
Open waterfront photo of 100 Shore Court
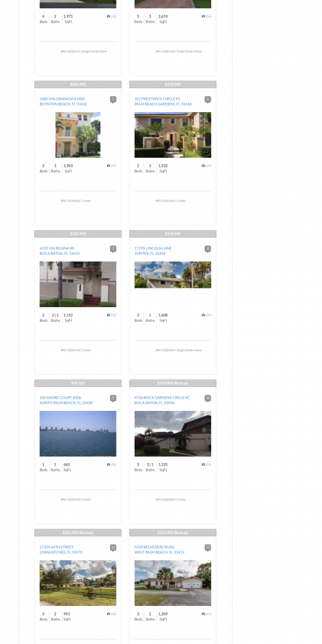(78, 433)
